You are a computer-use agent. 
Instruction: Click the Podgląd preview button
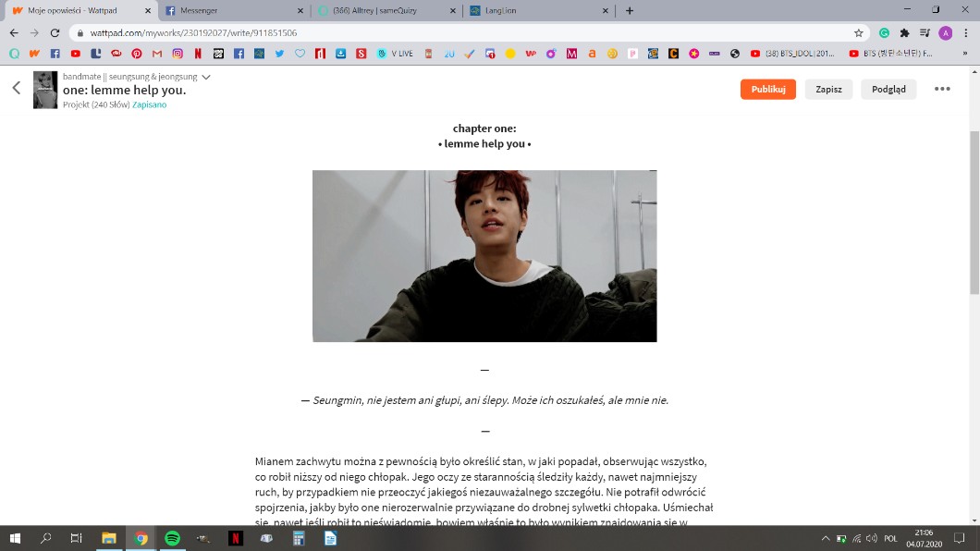[888, 89]
